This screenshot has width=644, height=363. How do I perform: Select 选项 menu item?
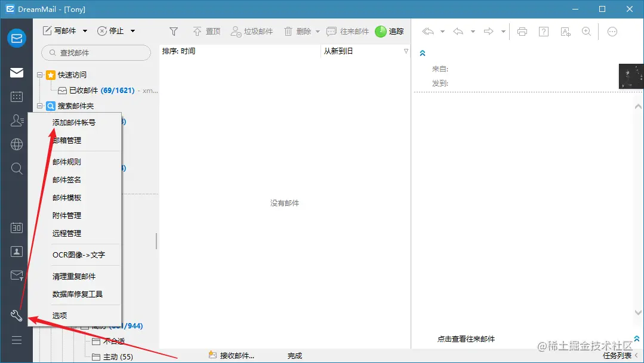(74, 315)
